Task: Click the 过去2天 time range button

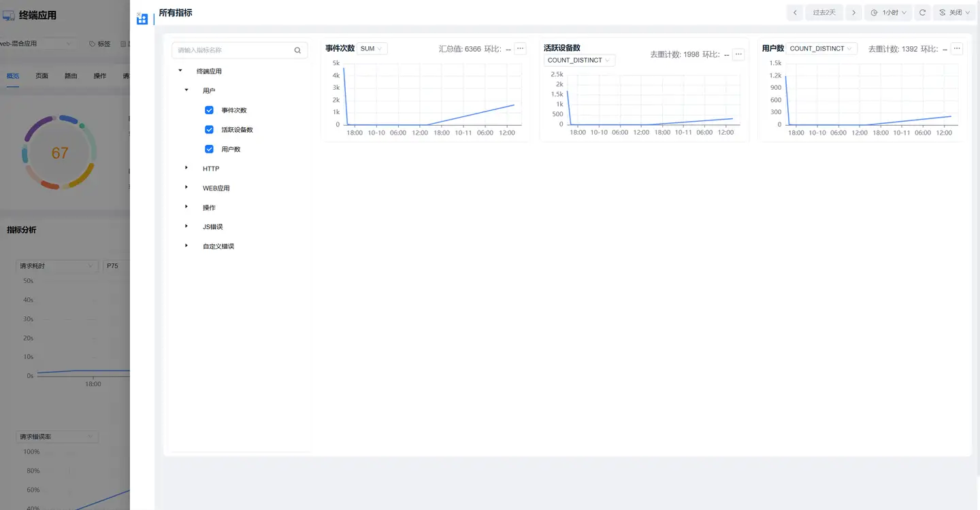Action: 824,13
